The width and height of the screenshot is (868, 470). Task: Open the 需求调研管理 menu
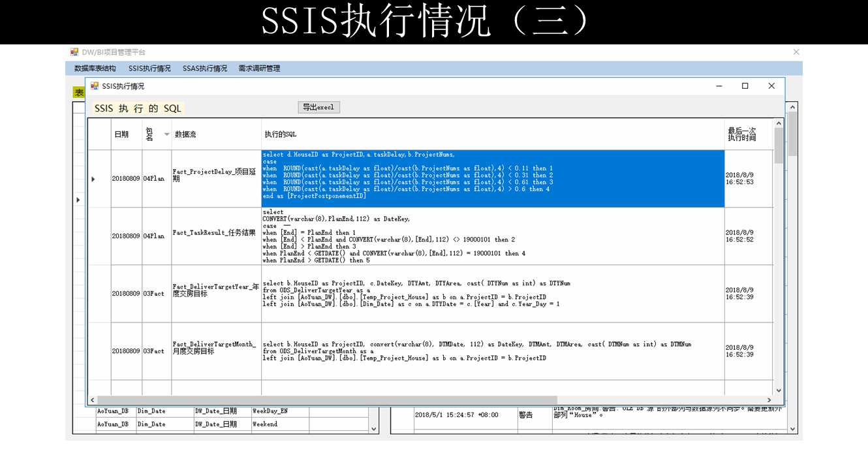259,68
